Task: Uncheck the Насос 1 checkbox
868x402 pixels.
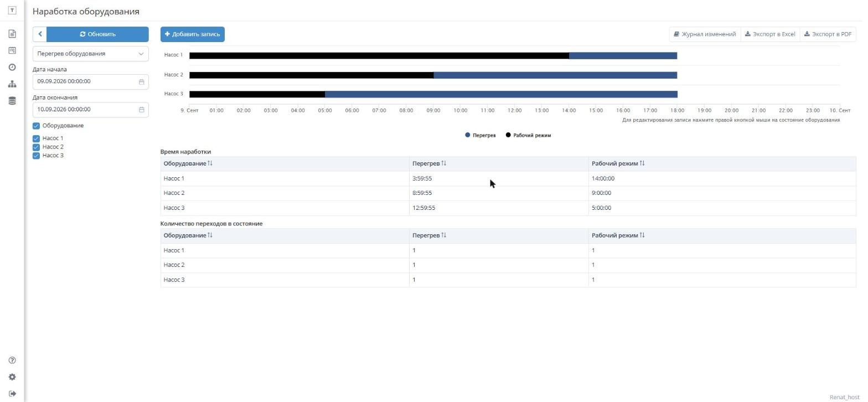Action: (37, 138)
